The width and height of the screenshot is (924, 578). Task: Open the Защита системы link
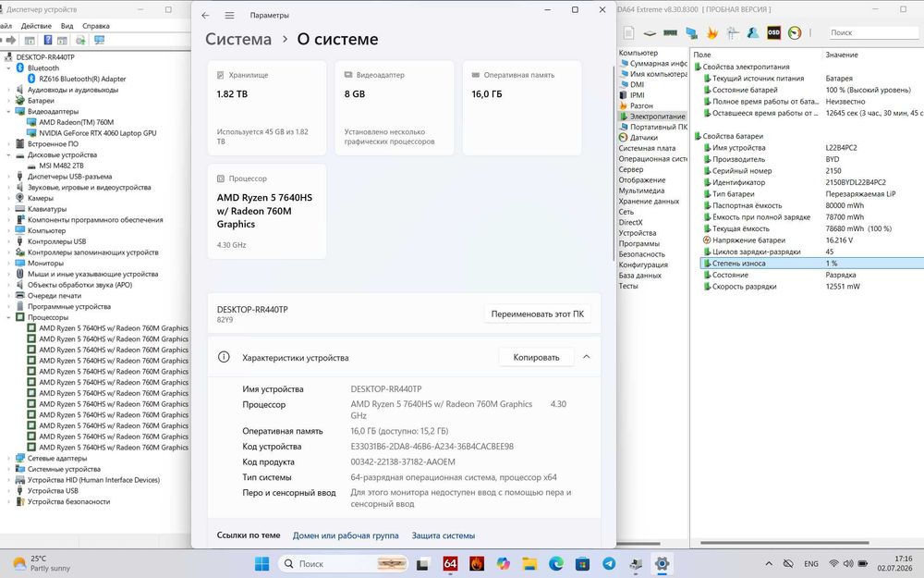pos(444,535)
